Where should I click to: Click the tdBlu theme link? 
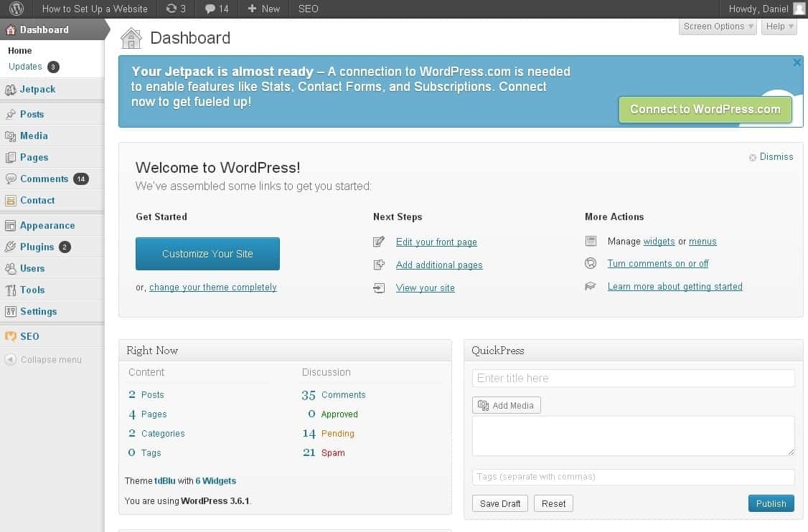[165, 481]
